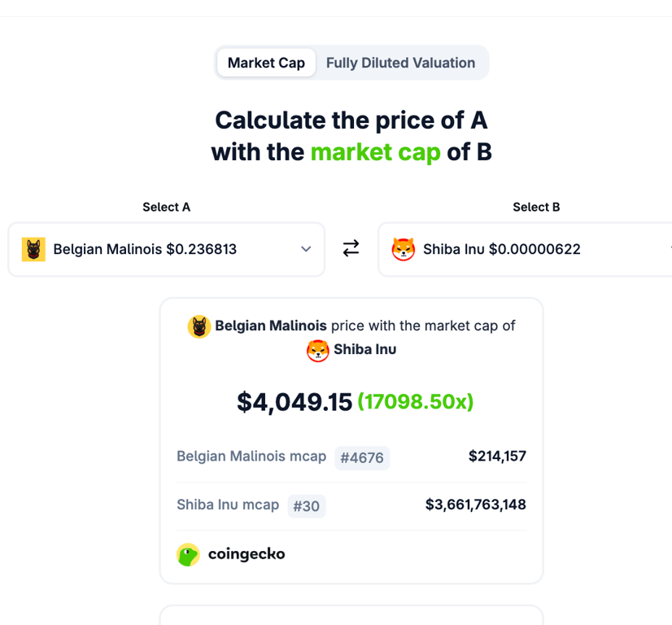
Task: Click the Shiba Inu mcap label
Action: pyautogui.click(x=228, y=505)
